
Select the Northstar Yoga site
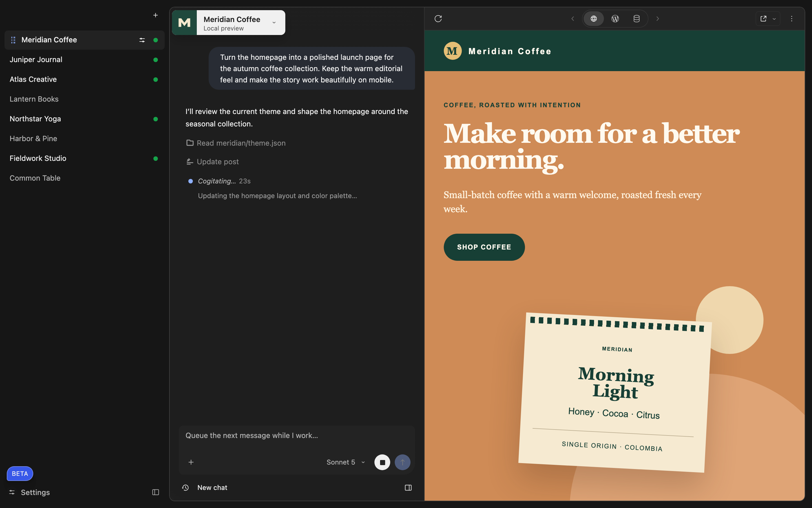point(84,119)
